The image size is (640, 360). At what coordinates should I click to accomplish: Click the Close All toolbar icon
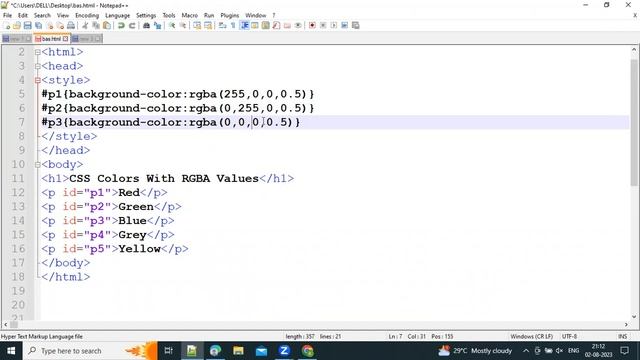(60, 26)
